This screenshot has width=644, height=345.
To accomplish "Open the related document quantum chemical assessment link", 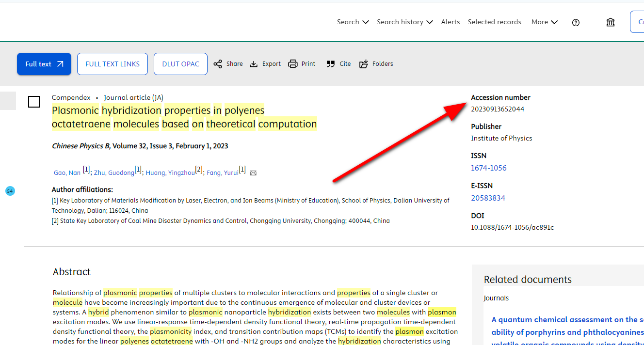I will click(567, 332).
